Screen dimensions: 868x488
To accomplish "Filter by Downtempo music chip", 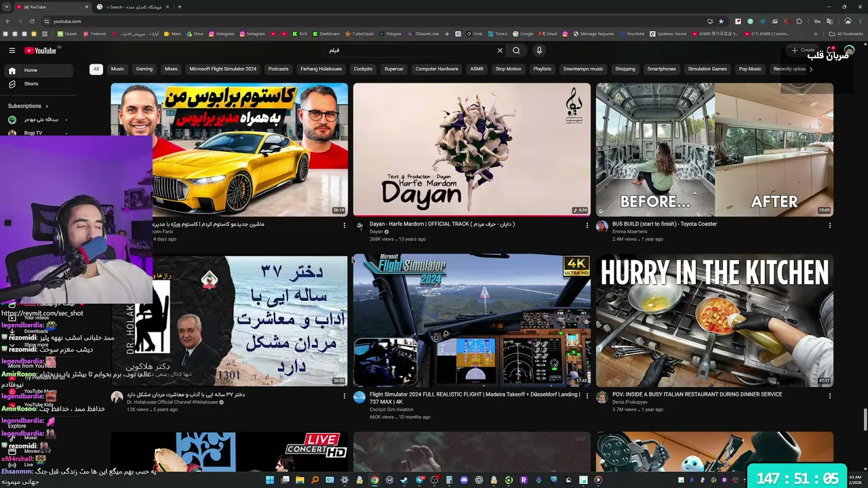I will click(583, 69).
